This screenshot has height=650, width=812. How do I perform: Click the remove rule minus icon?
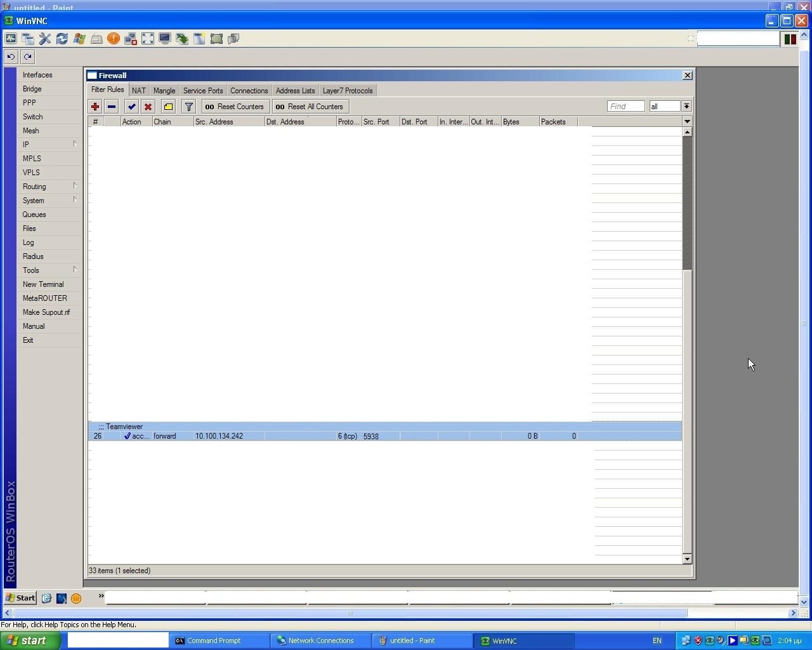click(x=112, y=107)
